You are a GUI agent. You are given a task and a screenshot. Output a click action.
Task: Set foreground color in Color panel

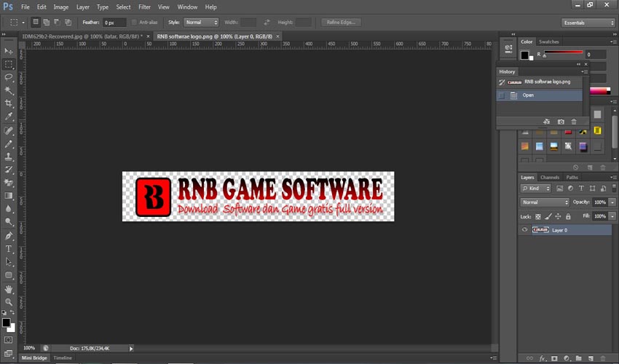524,55
